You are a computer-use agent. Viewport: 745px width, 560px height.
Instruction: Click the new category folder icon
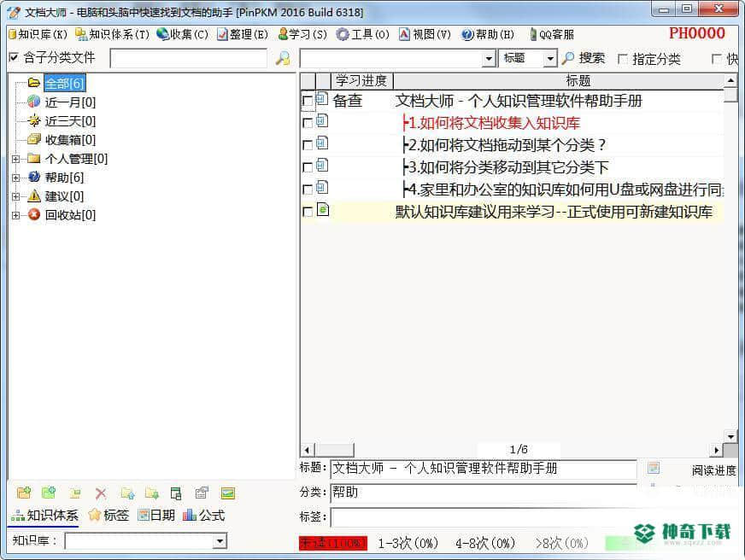coord(24,493)
